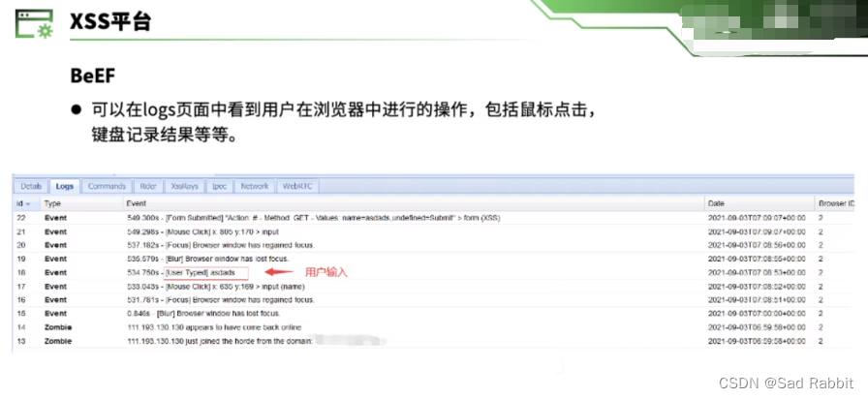Select the 'appears to have come back online' entry
The height and width of the screenshot is (398, 868).
[214, 327]
